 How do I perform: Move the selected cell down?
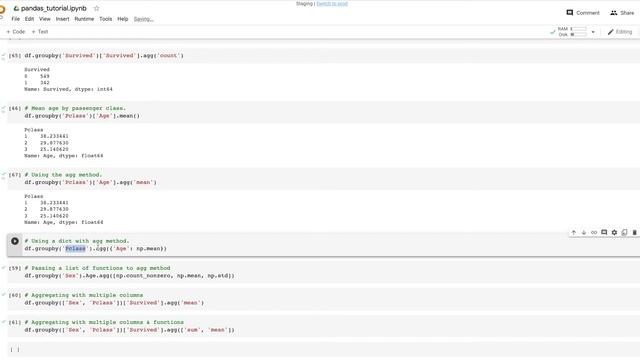pyautogui.click(x=584, y=232)
